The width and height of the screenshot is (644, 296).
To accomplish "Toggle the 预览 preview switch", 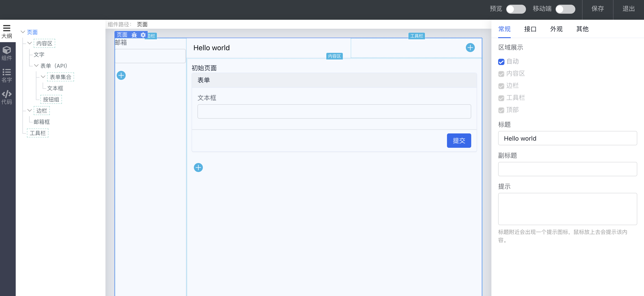I will (516, 9).
